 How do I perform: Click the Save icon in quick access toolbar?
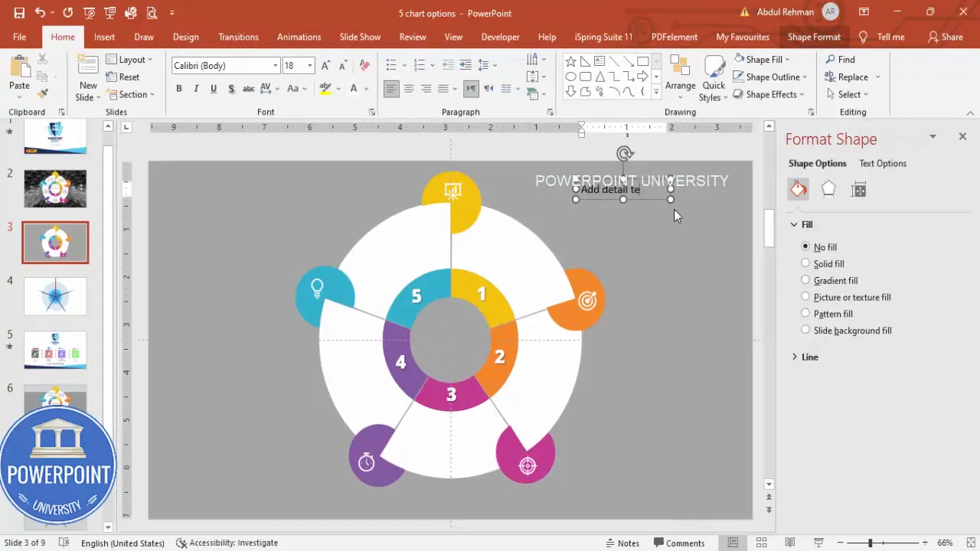click(19, 13)
